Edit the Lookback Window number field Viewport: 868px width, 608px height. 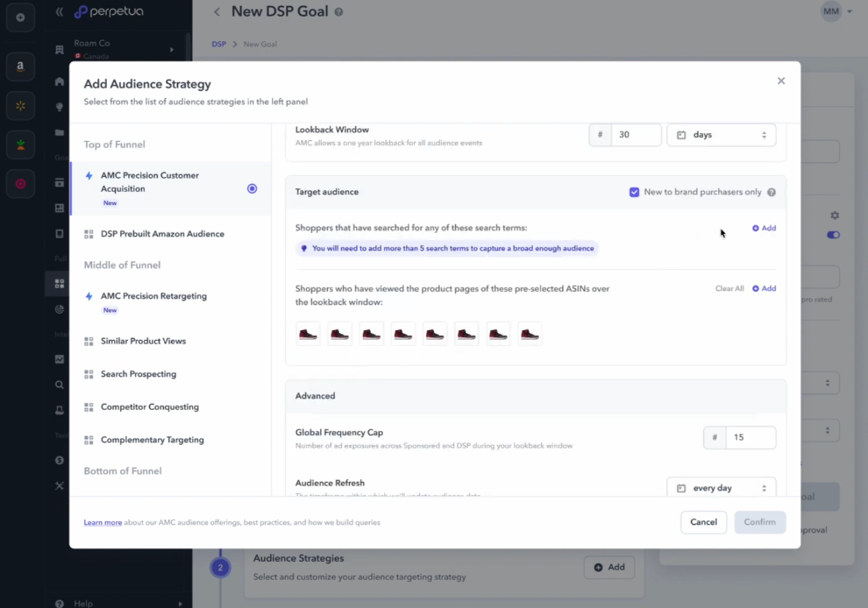[x=636, y=135]
